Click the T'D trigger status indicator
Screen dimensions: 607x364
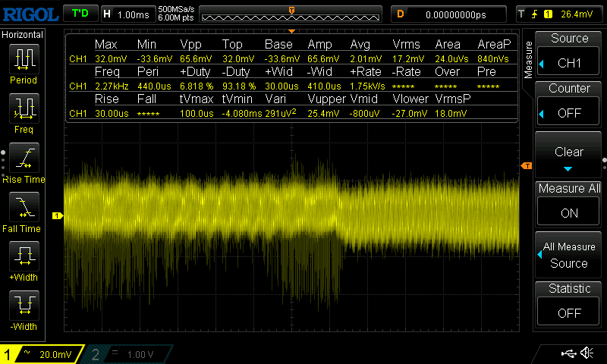[x=79, y=14]
